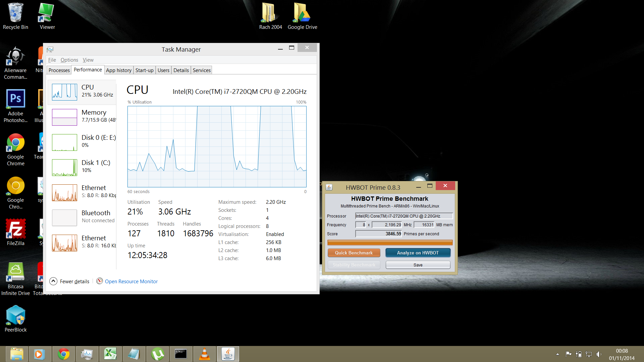
Task: Collapse view with Fewer details
Action: point(69,281)
